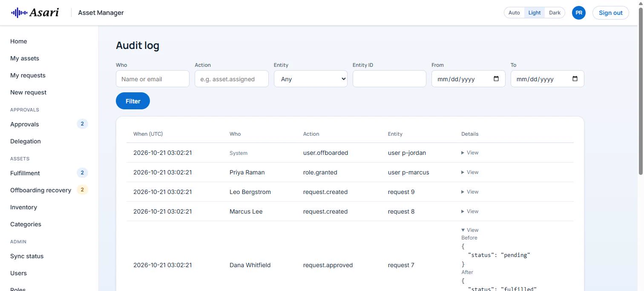Open My assets page
This screenshot has width=644, height=291.
(x=25, y=58)
